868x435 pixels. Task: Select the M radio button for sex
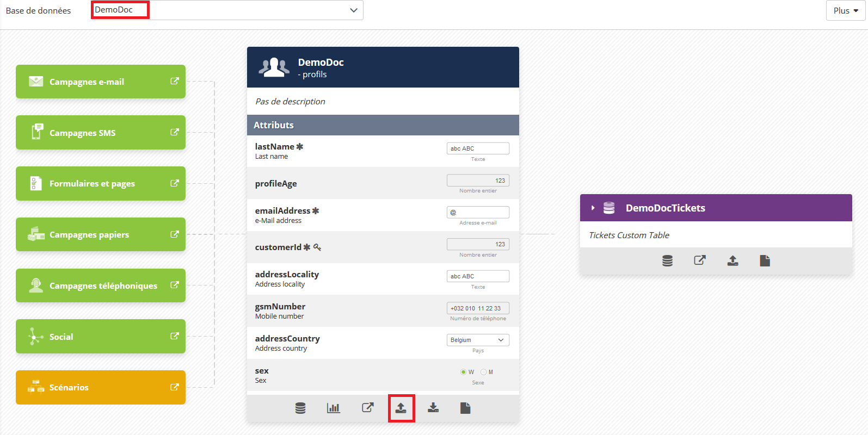(x=483, y=372)
